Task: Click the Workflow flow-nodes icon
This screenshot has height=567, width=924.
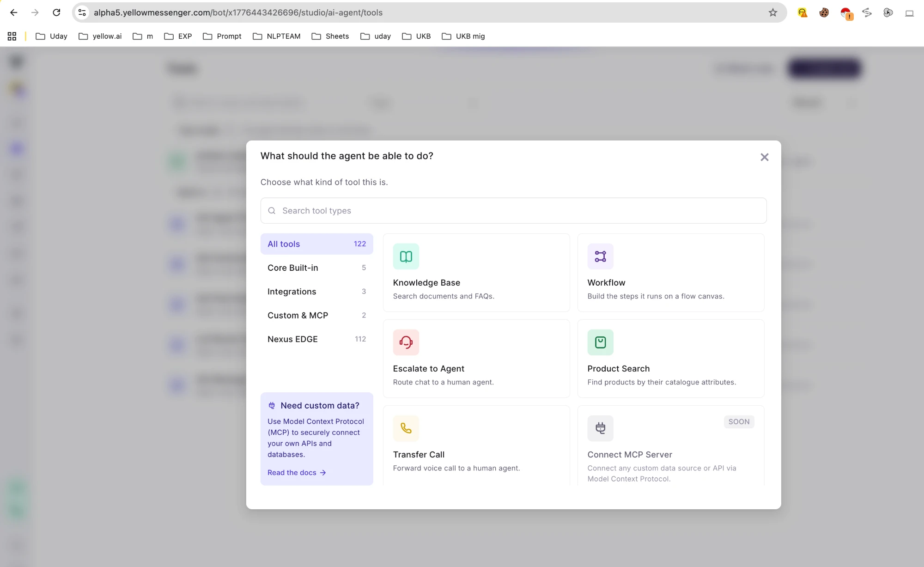Action: pos(600,256)
